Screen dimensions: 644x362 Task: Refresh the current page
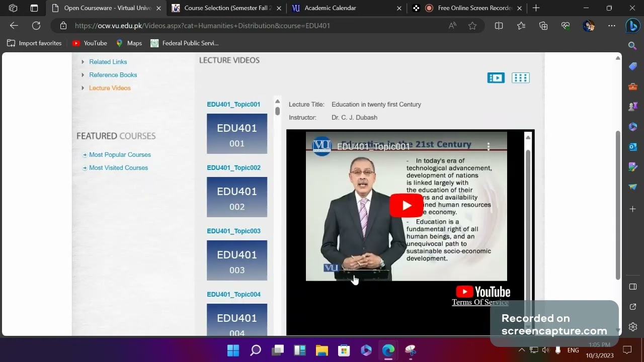tap(36, 26)
